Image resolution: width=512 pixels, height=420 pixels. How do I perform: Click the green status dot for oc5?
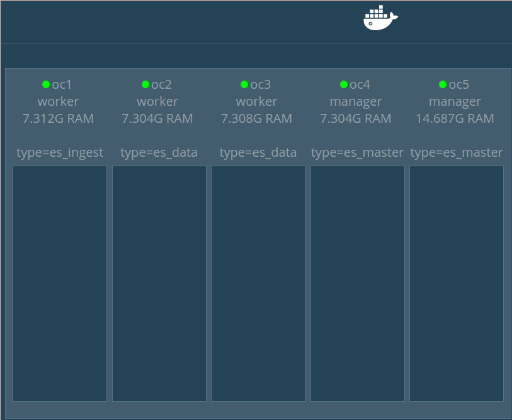click(443, 84)
